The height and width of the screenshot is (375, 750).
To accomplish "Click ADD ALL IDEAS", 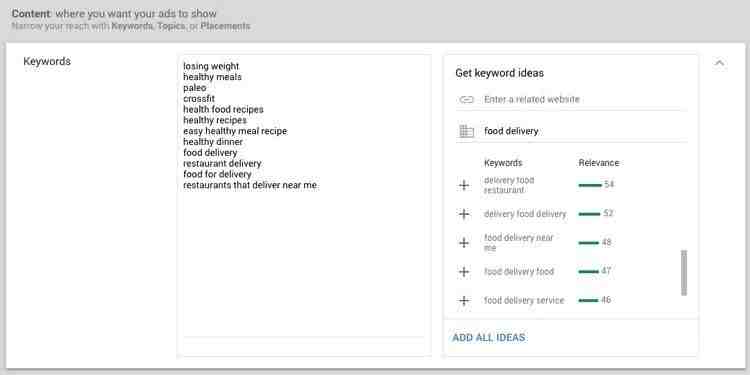I will coord(489,338).
